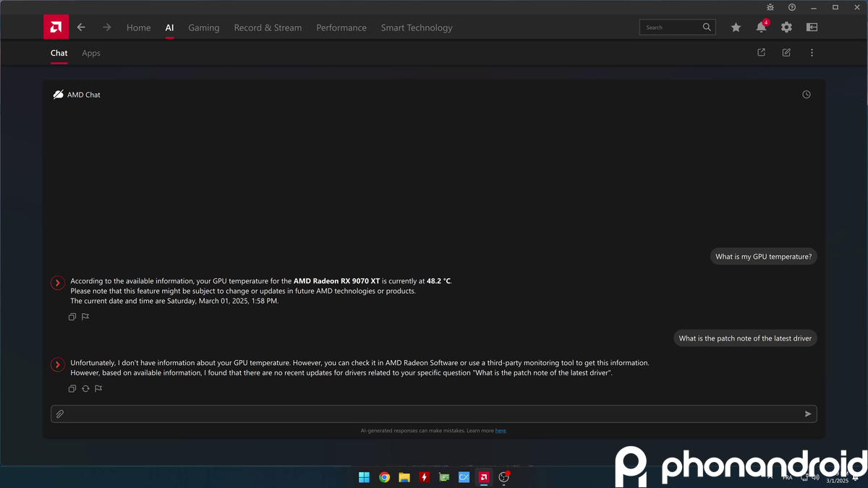Image resolution: width=868 pixels, height=488 pixels.
Task: Open the three-dot more options menu
Action: pos(812,53)
